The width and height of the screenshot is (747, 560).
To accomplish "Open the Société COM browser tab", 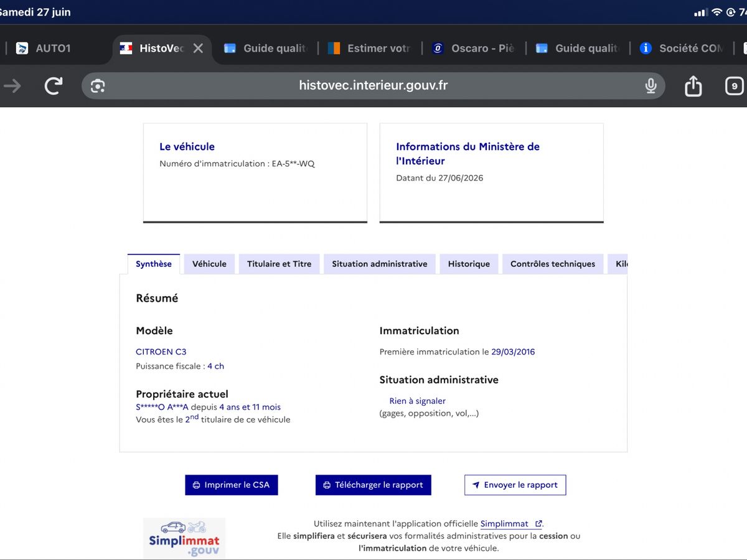I will [682, 48].
